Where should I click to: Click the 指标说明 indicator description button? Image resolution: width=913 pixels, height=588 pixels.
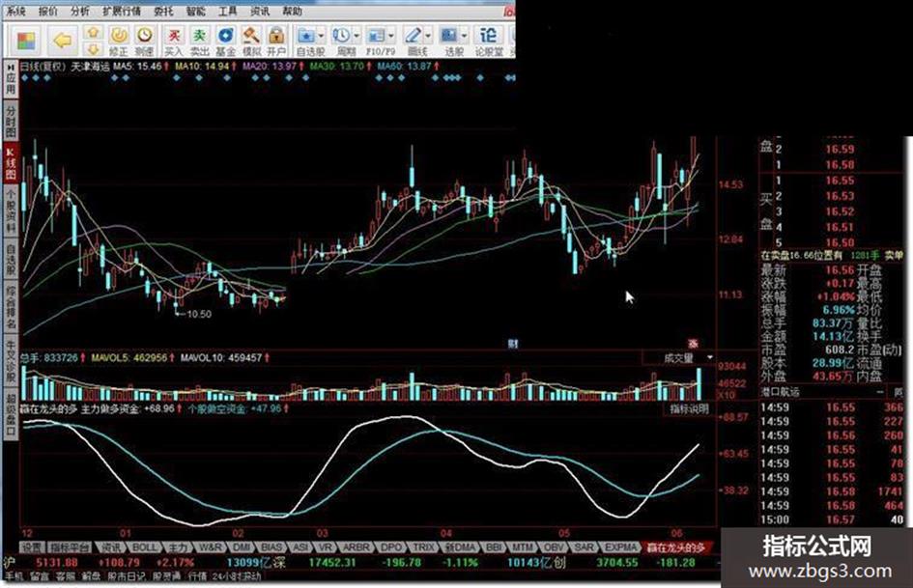[x=690, y=408]
